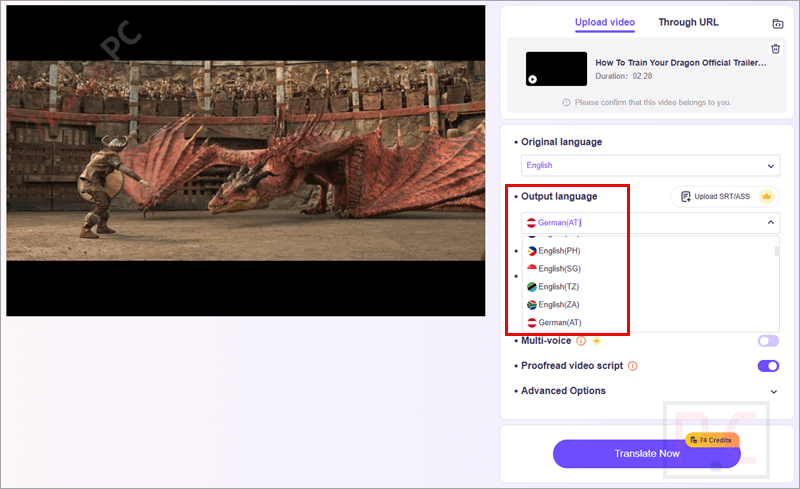Open the Multi-voice info icon
800x489 pixels.
[x=581, y=341]
